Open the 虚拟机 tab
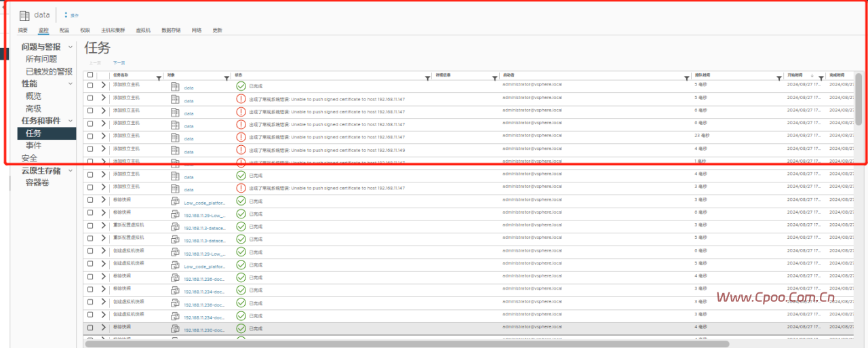The image size is (868, 348). [x=143, y=31]
